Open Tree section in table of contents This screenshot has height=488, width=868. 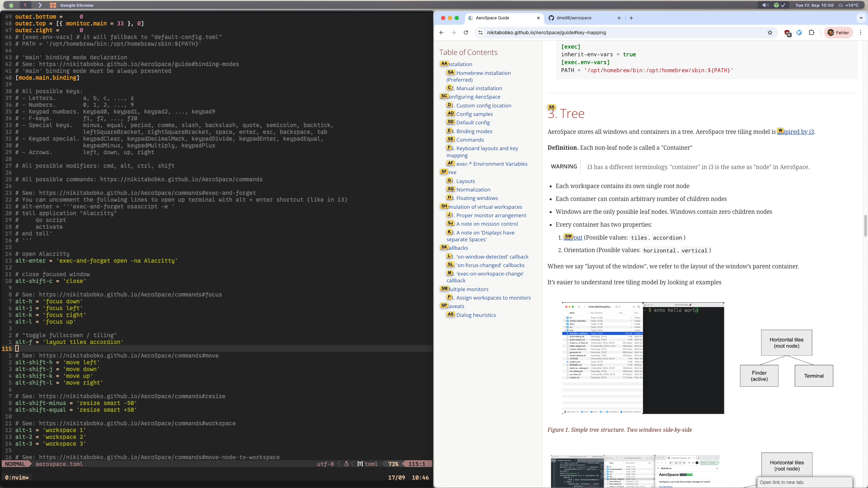coord(449,172)
